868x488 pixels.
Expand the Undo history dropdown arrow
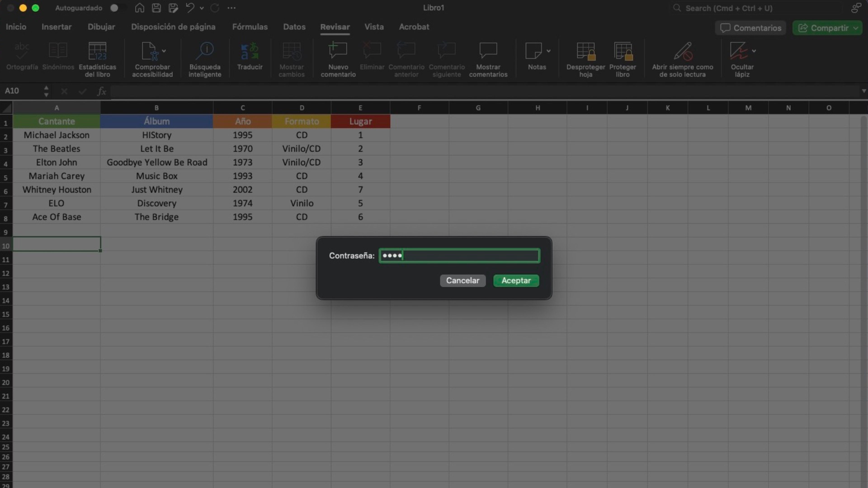[202, 8]
